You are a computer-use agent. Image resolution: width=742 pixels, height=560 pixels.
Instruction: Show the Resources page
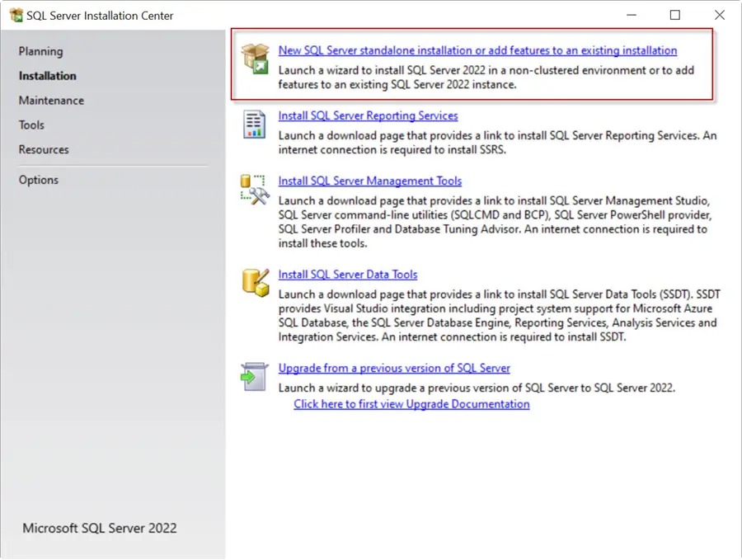pyautogui.click(x=44, y=149)
